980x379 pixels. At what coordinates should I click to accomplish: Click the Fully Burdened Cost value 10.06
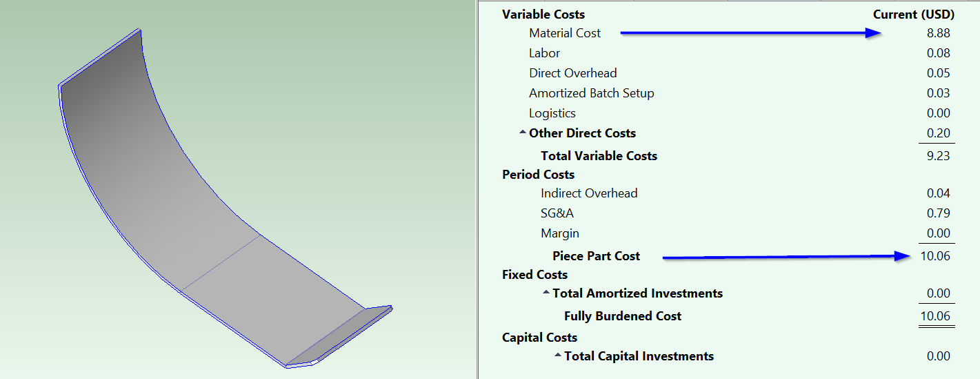[936, 316]
